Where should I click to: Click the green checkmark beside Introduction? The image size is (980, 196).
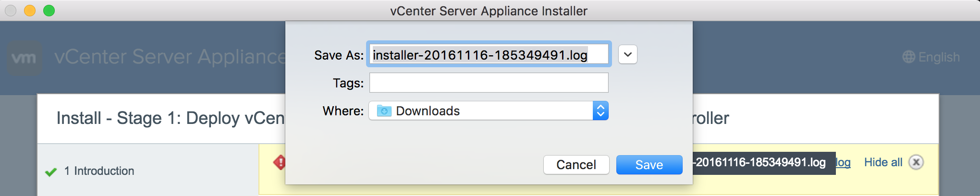click(51, 172)
